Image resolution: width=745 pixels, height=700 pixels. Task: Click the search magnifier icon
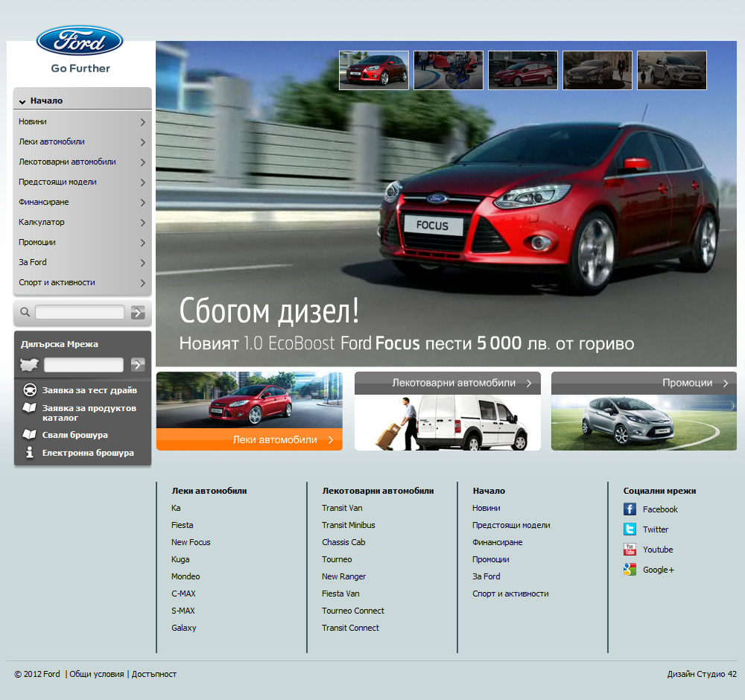tap(25, 312)
